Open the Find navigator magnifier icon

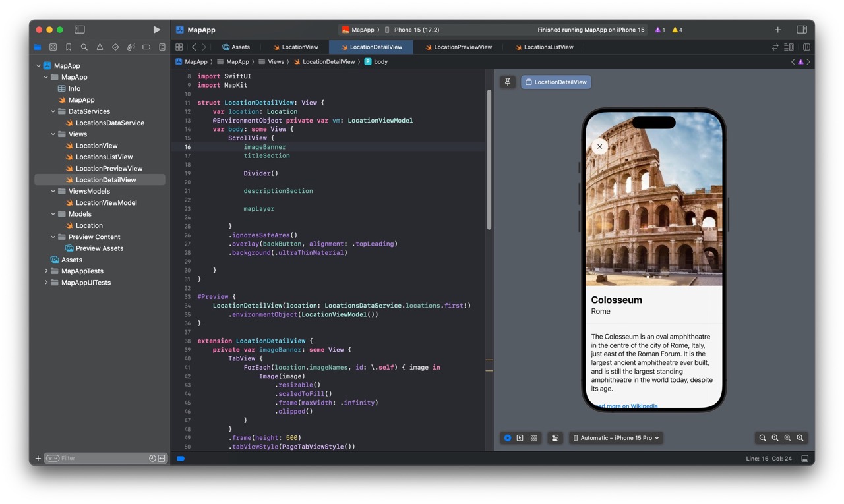tap(84, 47)
